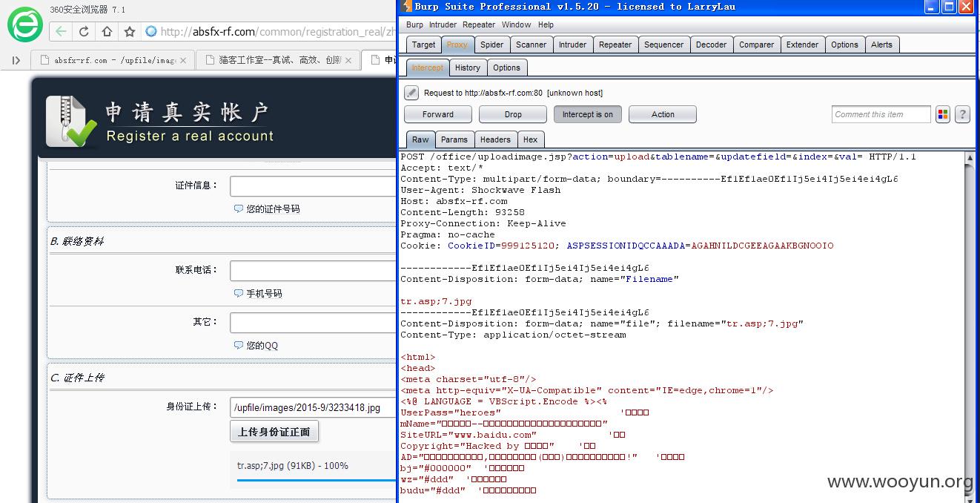Image resolution: width=980 pixels, height=503 pixels.
Task: Click the POST /office/uploadimage.jsp request line
Action: click(x=658, y=157)
